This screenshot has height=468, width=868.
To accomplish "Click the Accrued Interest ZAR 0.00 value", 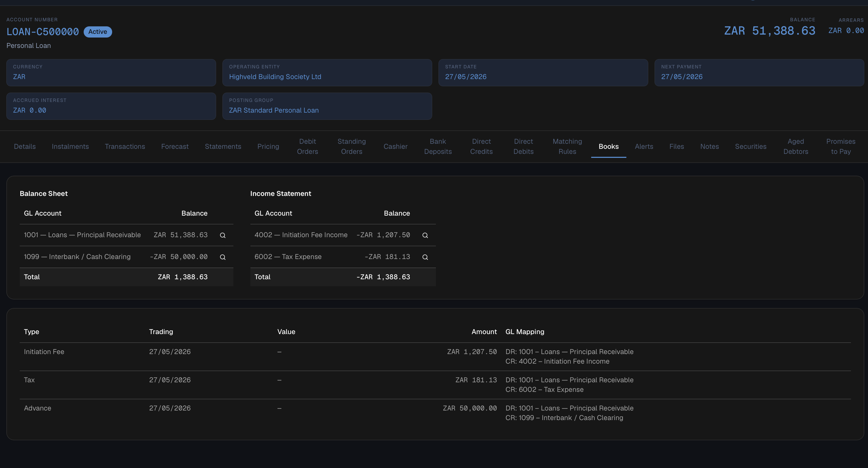I will (x=30, y=110).
